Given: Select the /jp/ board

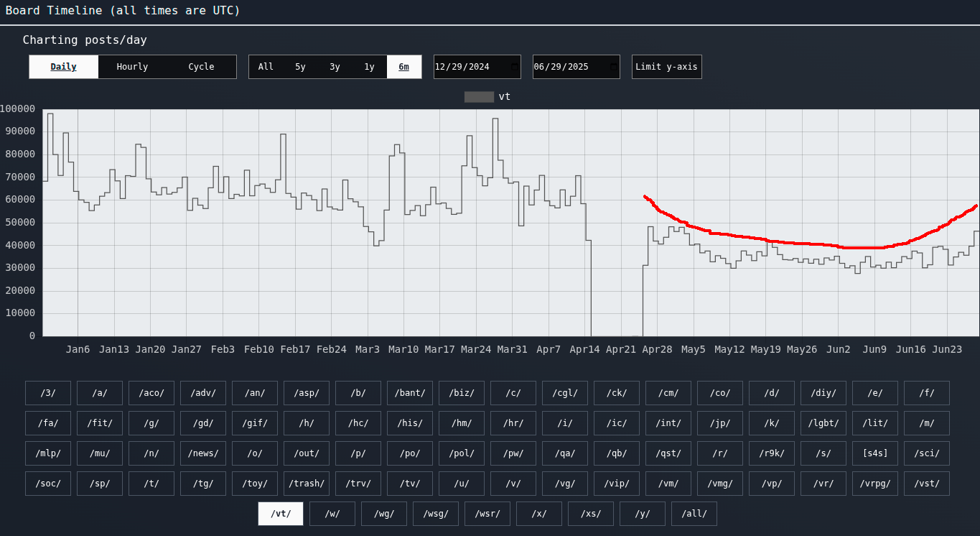Looking at the screenshot, I should [x=720, y=423].
